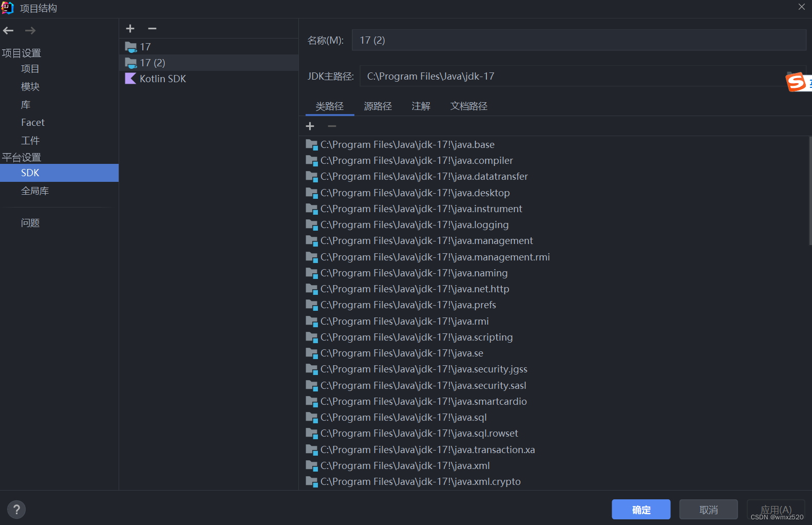Switch to the 文档路径 tab
The height and width of the screenshot is (525, 812).
469,106
